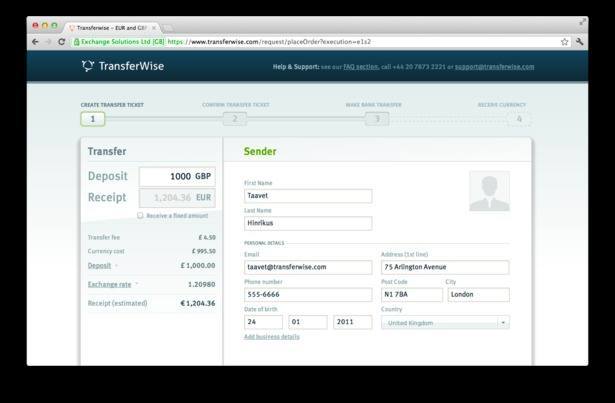Click the First Name field
615x403 pixels.
tap(308, 196)
